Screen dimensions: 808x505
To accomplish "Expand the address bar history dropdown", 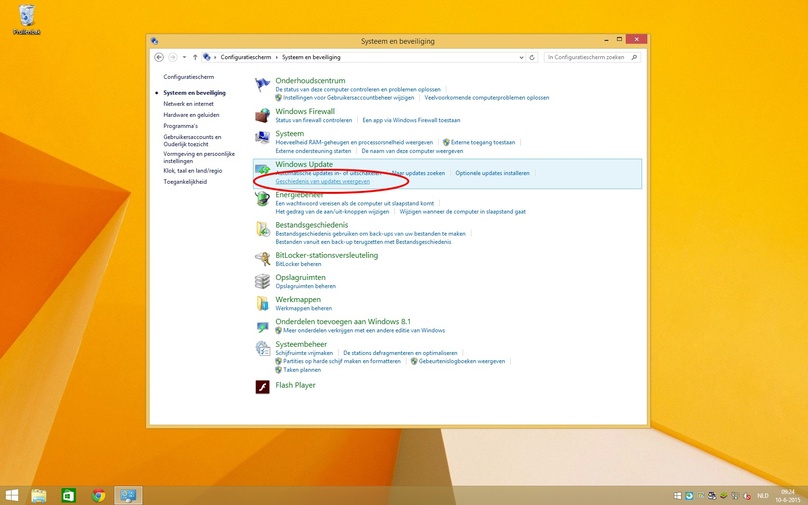I will click(x=521, y=57).
